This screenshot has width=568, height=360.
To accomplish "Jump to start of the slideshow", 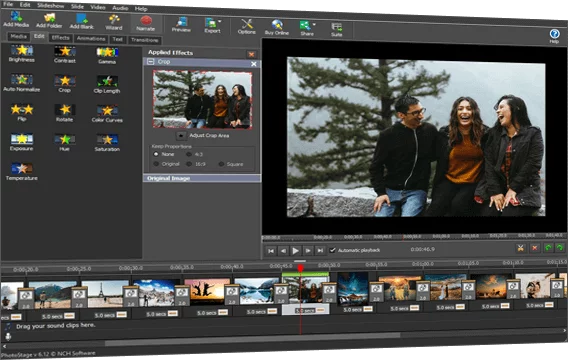I will click(271, 250).
